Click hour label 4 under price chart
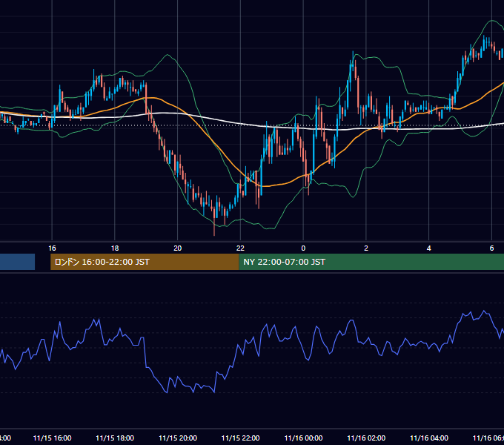 [429, 248]
